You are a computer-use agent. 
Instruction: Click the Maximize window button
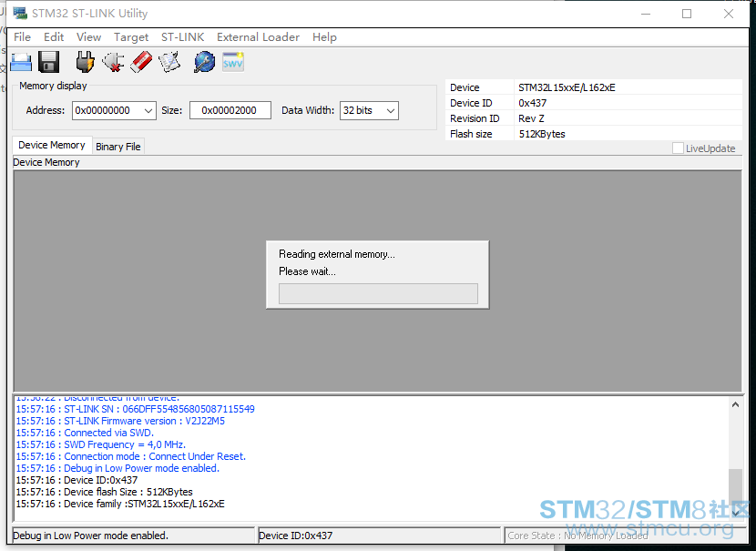[x=687, y=14]
